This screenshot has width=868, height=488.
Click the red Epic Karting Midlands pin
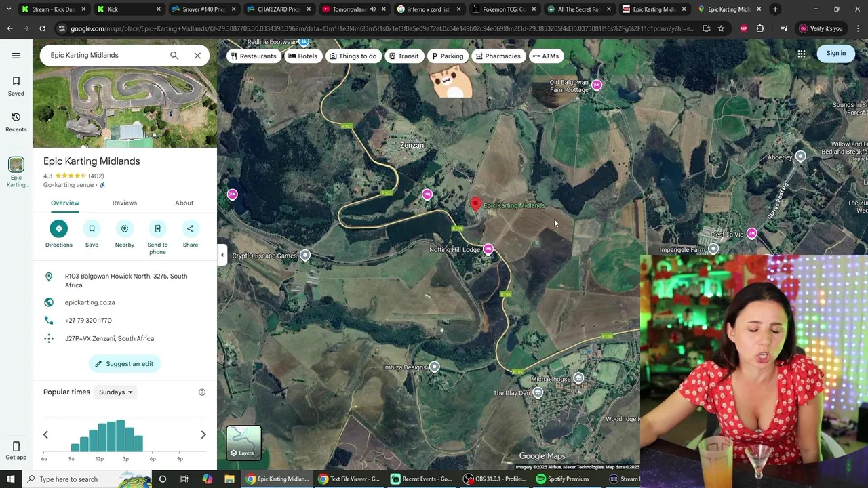476,205
